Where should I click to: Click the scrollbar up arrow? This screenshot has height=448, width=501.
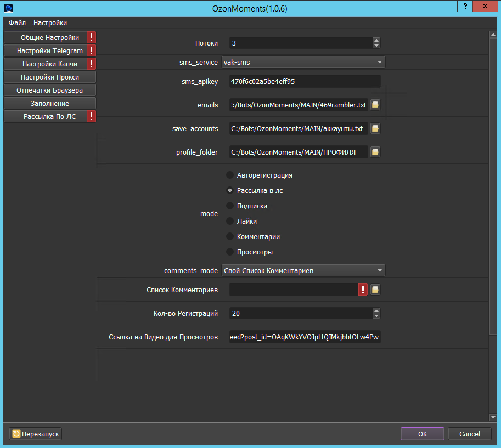coord(493,35)
